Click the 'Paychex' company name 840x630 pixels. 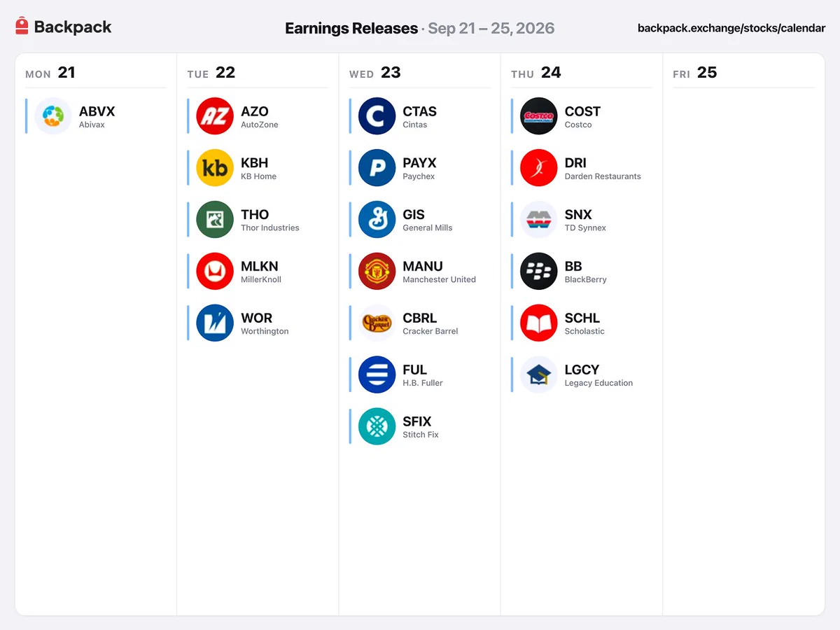click(419, 176)
